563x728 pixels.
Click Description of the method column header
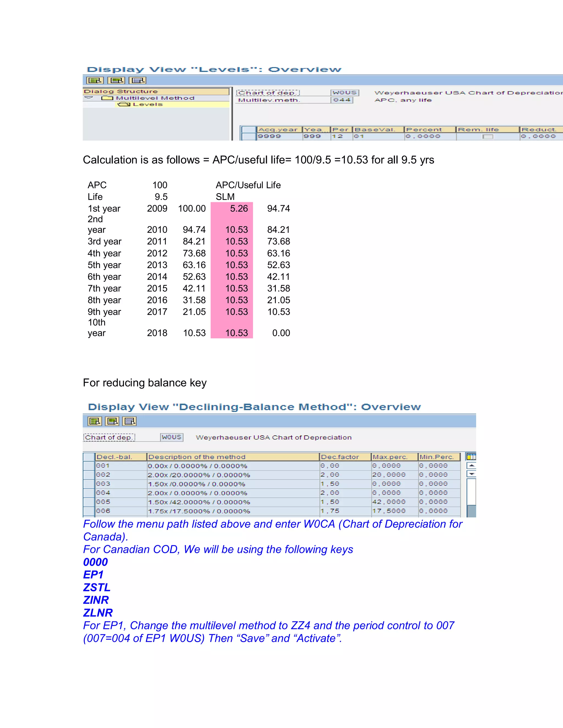tap(233, 457)
